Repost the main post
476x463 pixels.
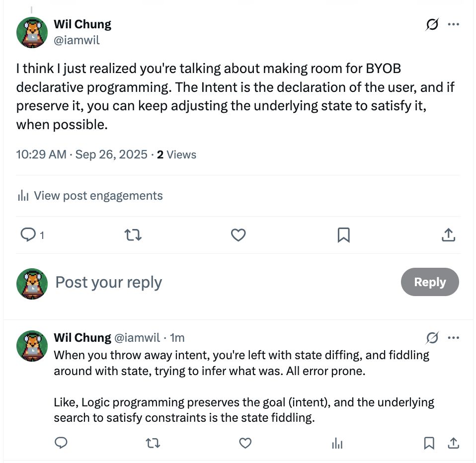pos(133,235)
